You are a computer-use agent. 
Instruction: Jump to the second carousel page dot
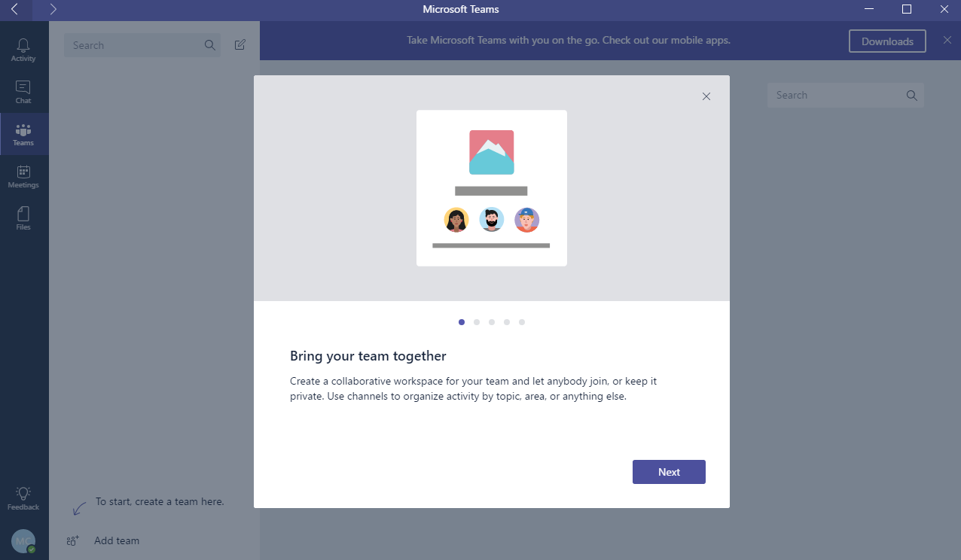477,322
